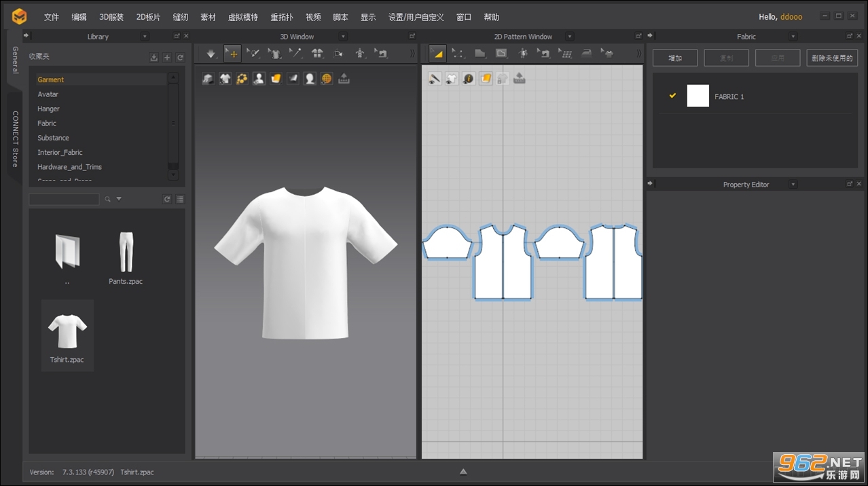Refresh the Library favorites list
The image size is (868, 486).
point(180,58)
